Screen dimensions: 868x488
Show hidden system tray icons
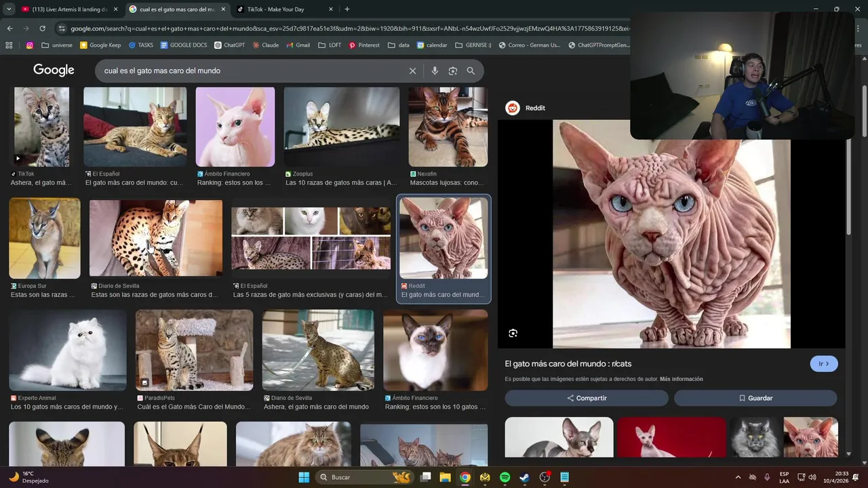738,477
